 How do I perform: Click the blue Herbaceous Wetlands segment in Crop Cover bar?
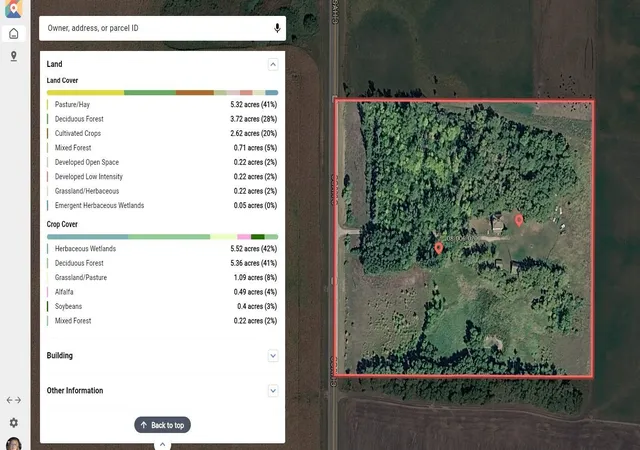pyautogui.click(x=87, y=237)
